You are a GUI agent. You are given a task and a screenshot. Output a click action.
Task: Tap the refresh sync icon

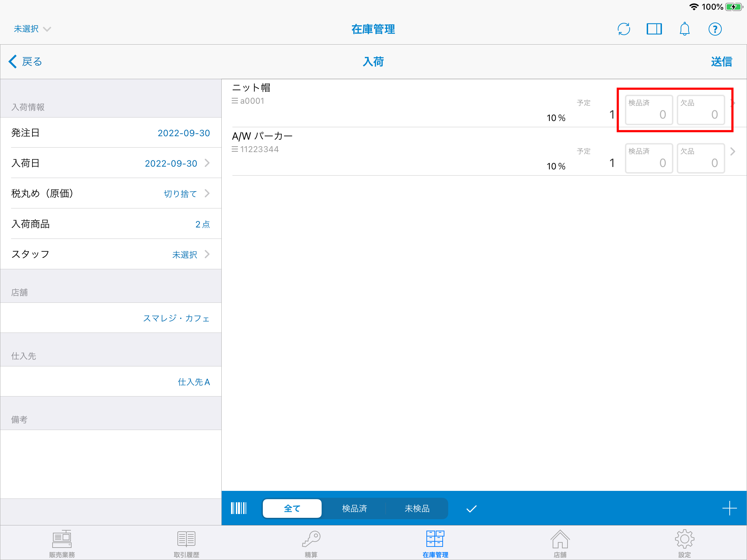[624, 29]
